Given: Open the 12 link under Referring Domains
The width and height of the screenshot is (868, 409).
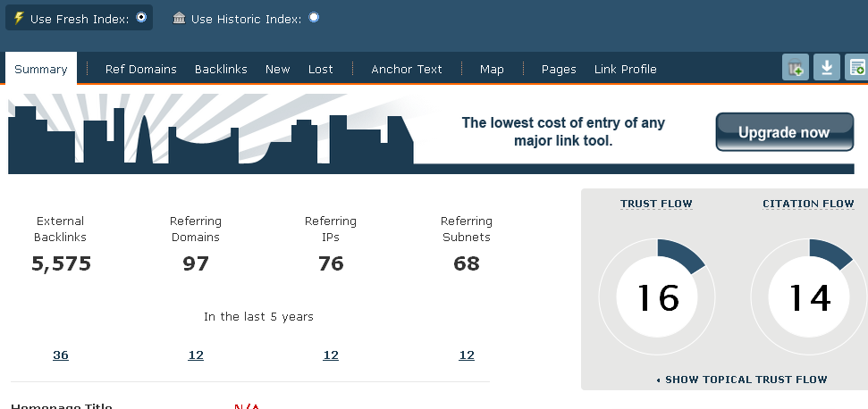Looking at the screenshot, I should pyautogui.click(x=196, y=355).
